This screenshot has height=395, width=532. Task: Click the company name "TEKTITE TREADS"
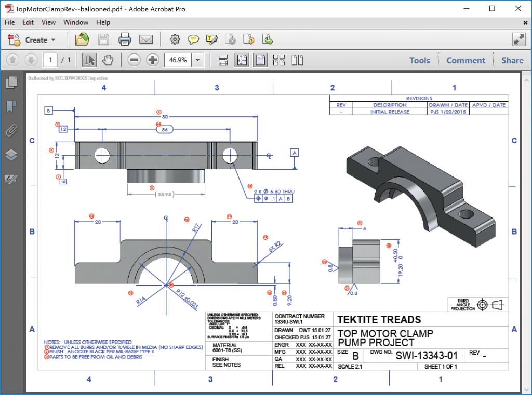(x=379, y=320)
